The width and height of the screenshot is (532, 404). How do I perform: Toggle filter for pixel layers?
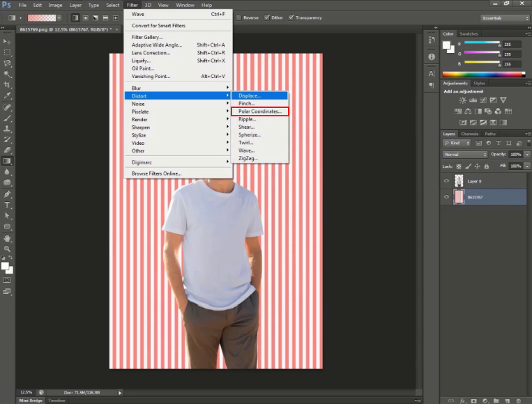tap(479, 143)
